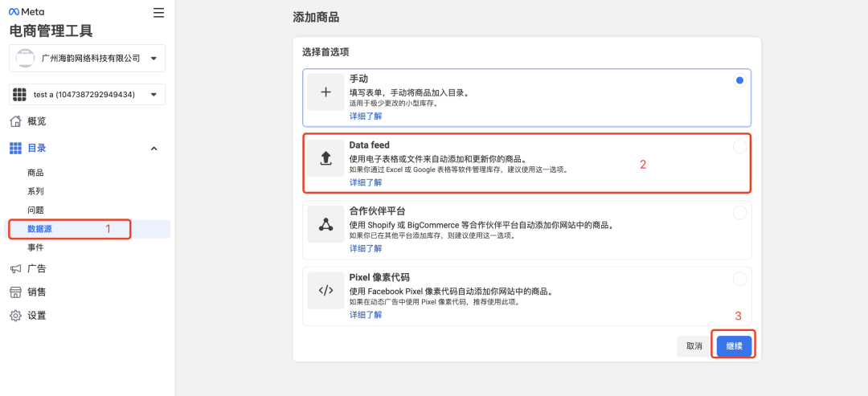Click the code icon for Pixel 像素代码
Image resolution: width=868 pixels, height=396 pixels.
pyautogui.click(x=326, y=290)
